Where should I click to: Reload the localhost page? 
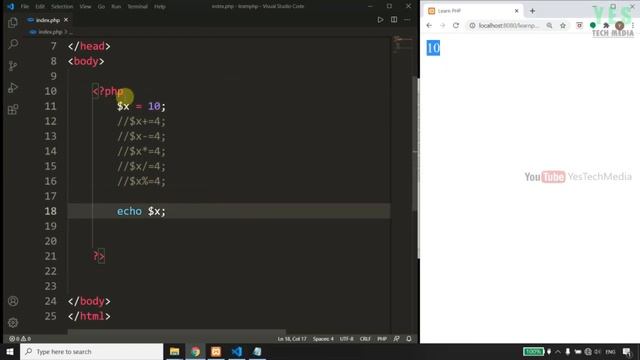pyautogui.click(x=456, y=25)
